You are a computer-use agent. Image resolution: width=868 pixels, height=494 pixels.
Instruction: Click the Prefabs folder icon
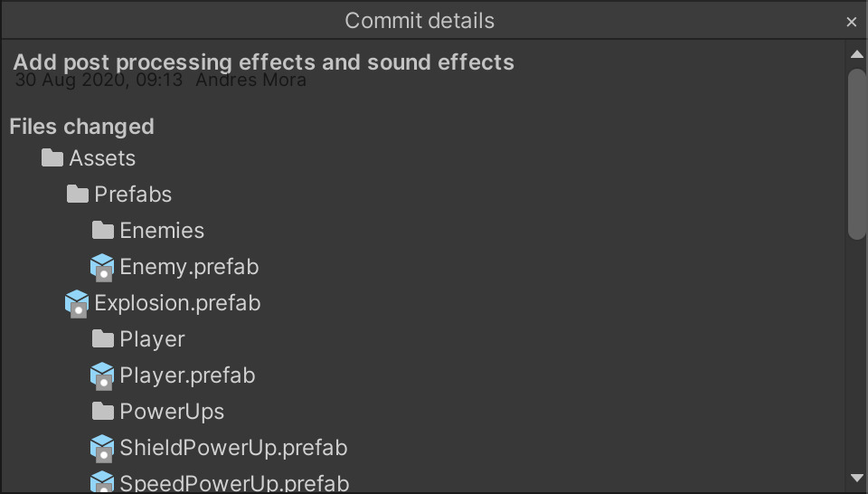78,194
